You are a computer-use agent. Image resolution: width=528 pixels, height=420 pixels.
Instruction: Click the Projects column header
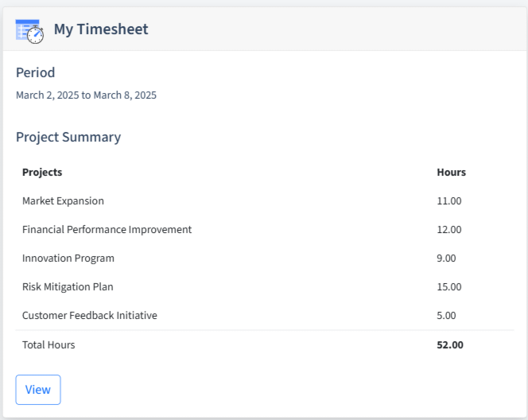pos(42,172)
